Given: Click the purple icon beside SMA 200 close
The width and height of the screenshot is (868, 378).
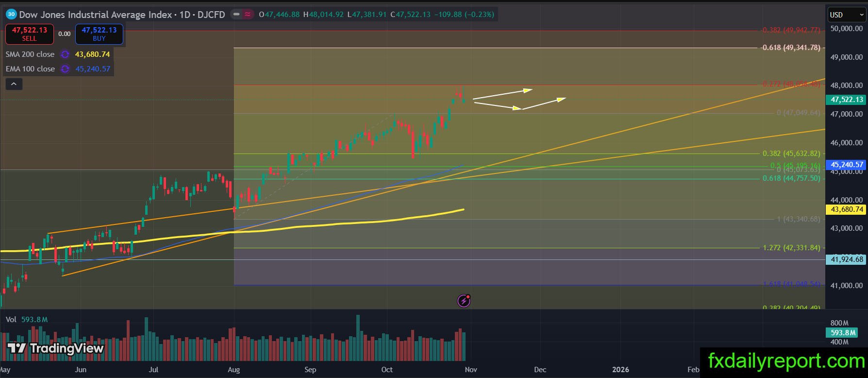Looking at the screenshot, I should tap(65, 54).
